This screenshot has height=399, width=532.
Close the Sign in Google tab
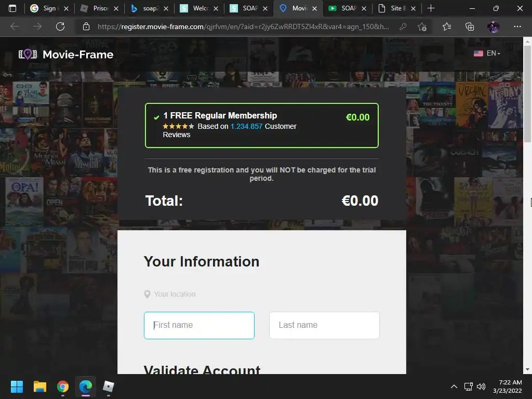(66, 8)
